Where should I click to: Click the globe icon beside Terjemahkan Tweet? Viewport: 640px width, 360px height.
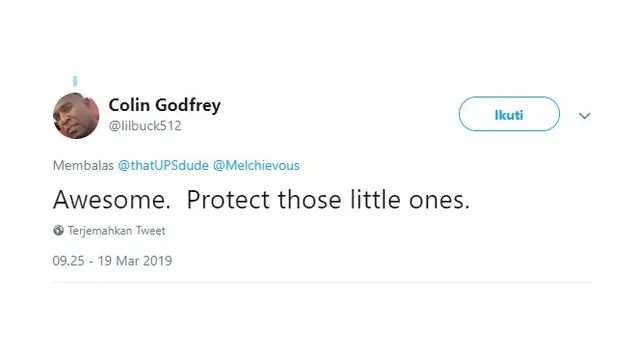[x=58, y=231]
